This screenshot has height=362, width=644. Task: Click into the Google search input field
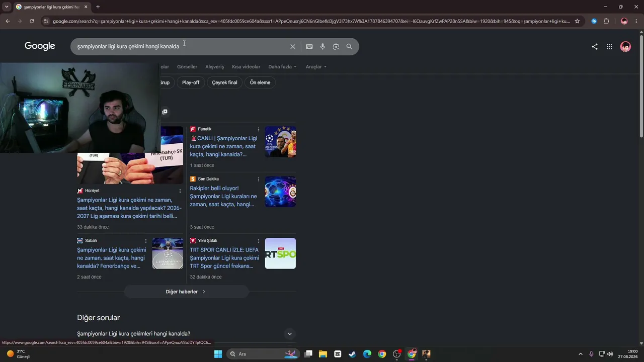click(181, 47)
